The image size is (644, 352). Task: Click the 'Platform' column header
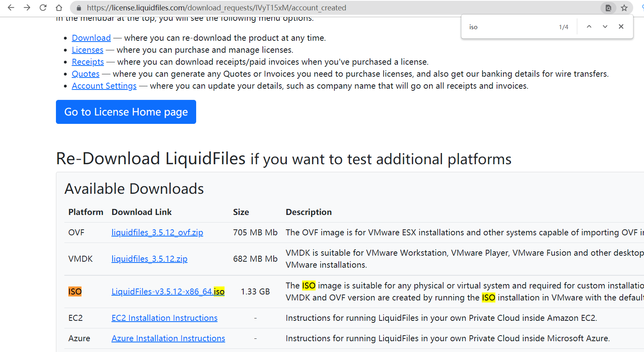coord(85,212)
